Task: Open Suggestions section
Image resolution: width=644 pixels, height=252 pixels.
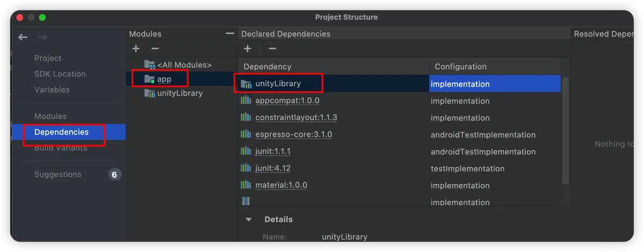Action: [x=58, y=174]
